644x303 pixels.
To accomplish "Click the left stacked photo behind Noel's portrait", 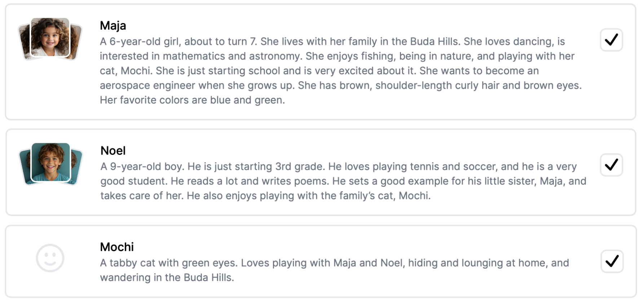I will click(x=25, y=167).
